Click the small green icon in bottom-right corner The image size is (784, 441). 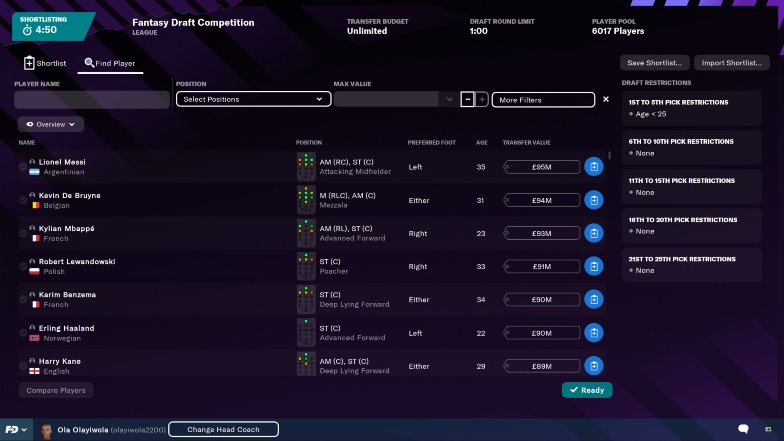(x=768, y=429)
